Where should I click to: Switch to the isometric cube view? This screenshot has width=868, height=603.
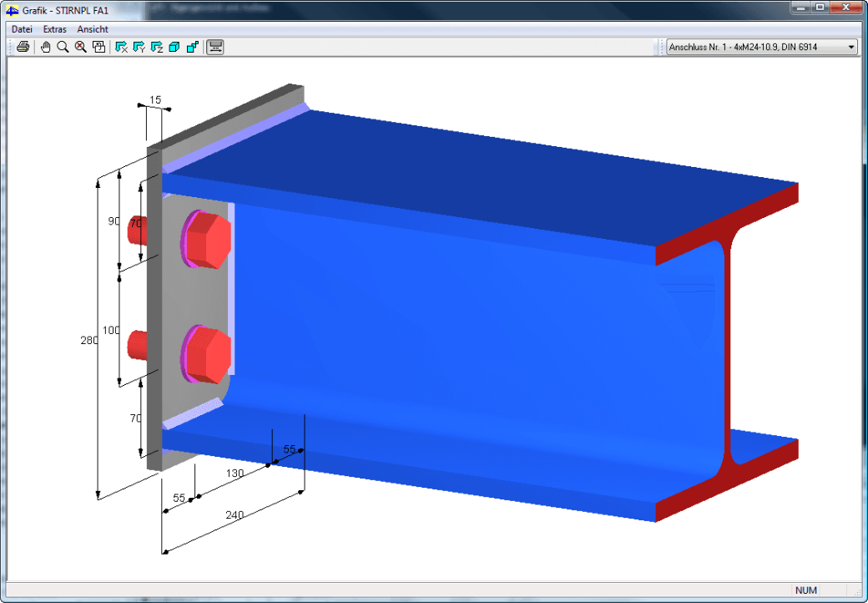click(174, 47)
